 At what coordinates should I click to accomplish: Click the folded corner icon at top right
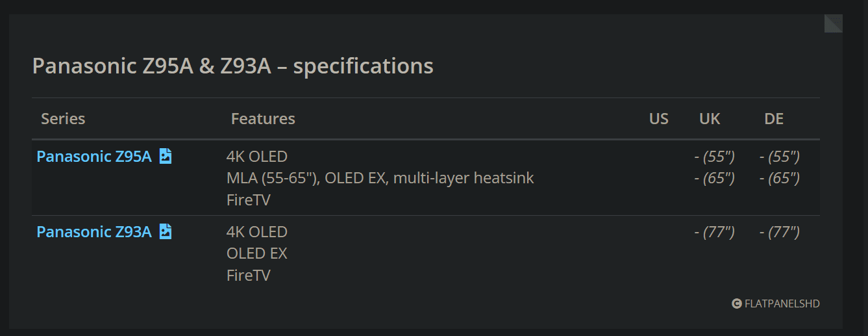click(x=834, y=23)
